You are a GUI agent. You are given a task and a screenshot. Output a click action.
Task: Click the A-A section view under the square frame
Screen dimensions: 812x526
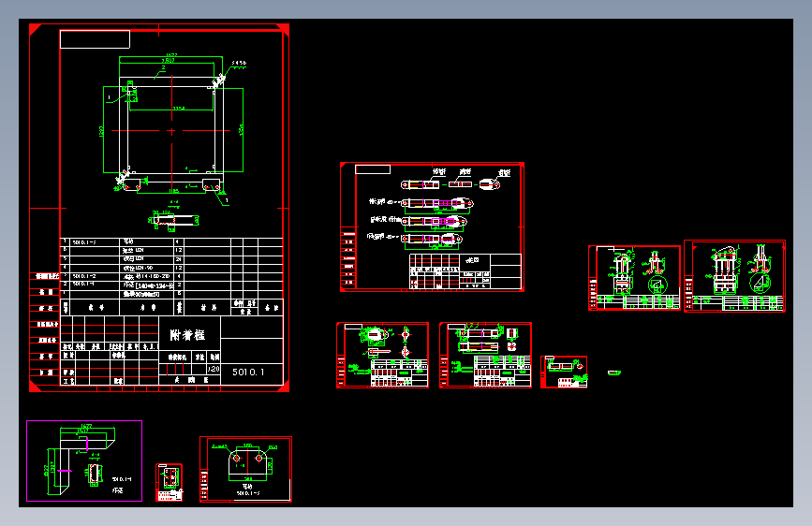pyautogui.click(x=174, y=219)
